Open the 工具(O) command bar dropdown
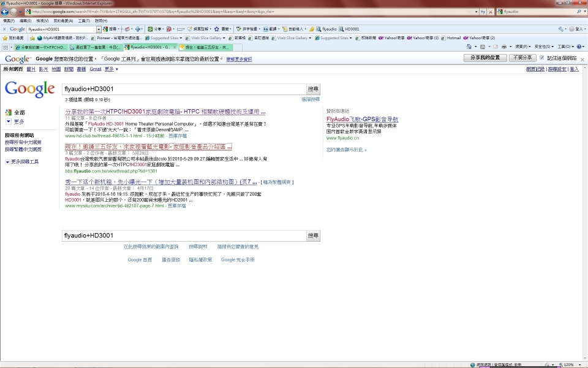The width and height of the screenshot is (588, 368). [x=565, y=47]
